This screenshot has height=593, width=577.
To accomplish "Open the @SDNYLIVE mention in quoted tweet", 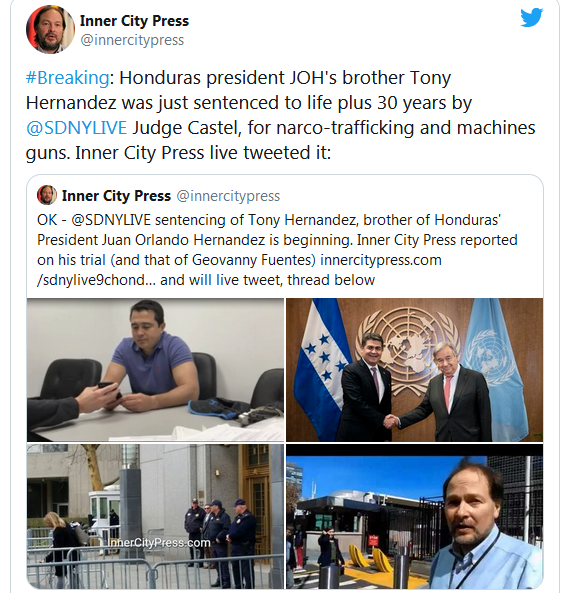I will (x=111, y=220).
